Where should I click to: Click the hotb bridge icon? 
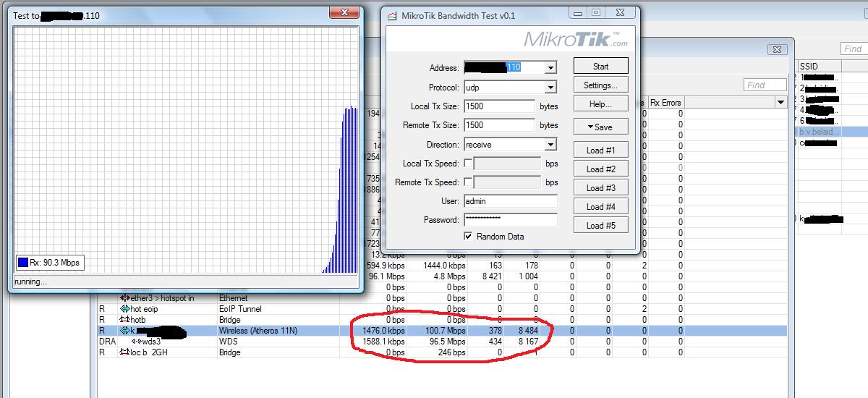point(124,320)
